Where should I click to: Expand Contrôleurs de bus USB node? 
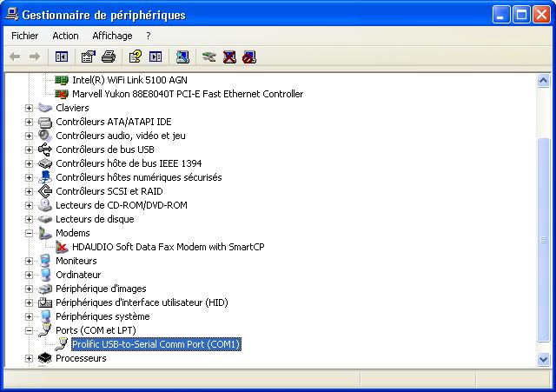tap(29, 149)
